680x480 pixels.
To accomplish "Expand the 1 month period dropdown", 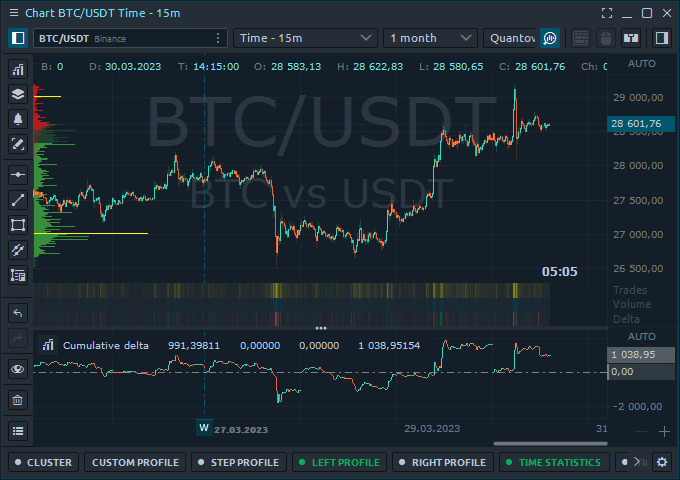I will 430,38.
